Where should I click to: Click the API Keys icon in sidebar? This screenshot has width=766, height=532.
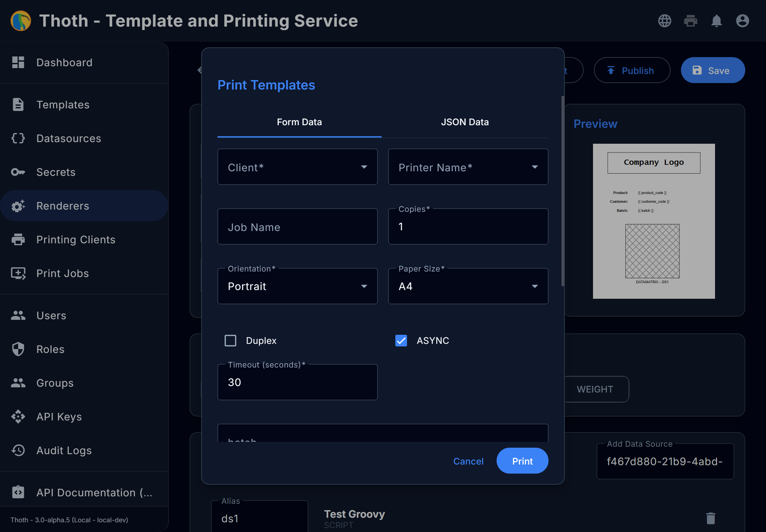18,417
